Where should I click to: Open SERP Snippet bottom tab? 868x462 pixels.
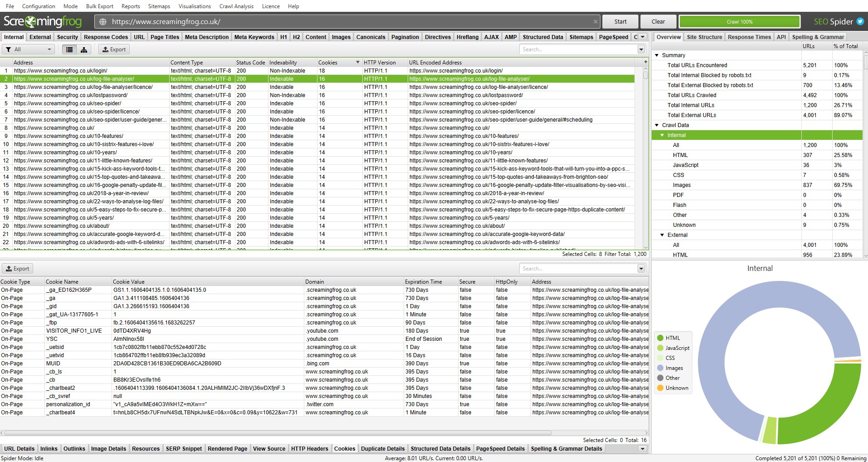[184, 449]
